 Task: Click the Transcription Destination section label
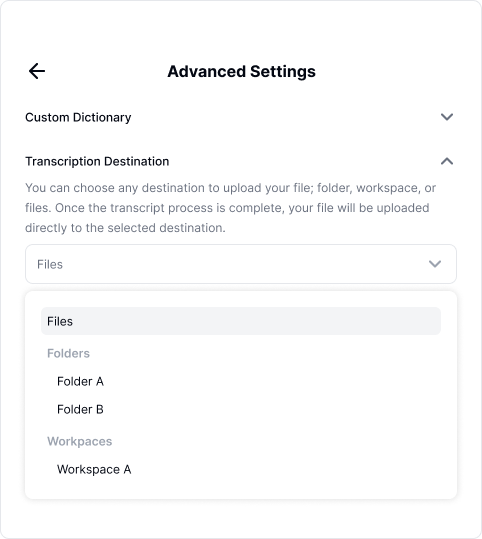click(97, 161)
